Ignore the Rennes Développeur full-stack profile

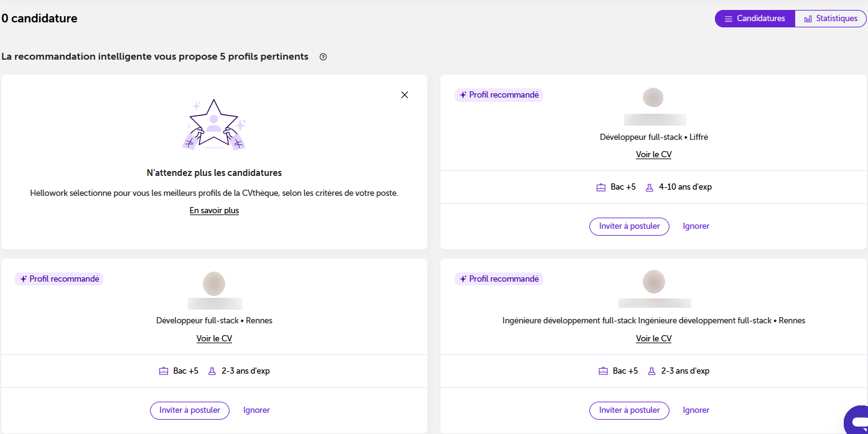(256, 410)
